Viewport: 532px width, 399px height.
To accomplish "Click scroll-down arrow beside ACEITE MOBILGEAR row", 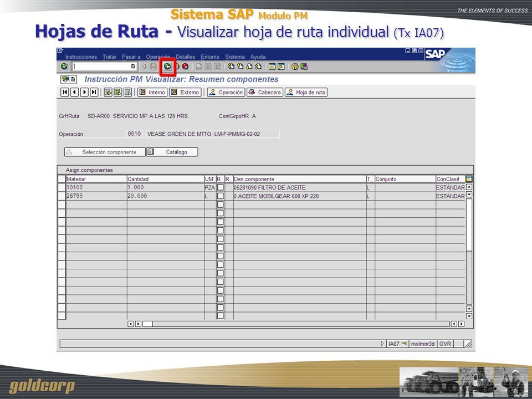I will 469,195.
